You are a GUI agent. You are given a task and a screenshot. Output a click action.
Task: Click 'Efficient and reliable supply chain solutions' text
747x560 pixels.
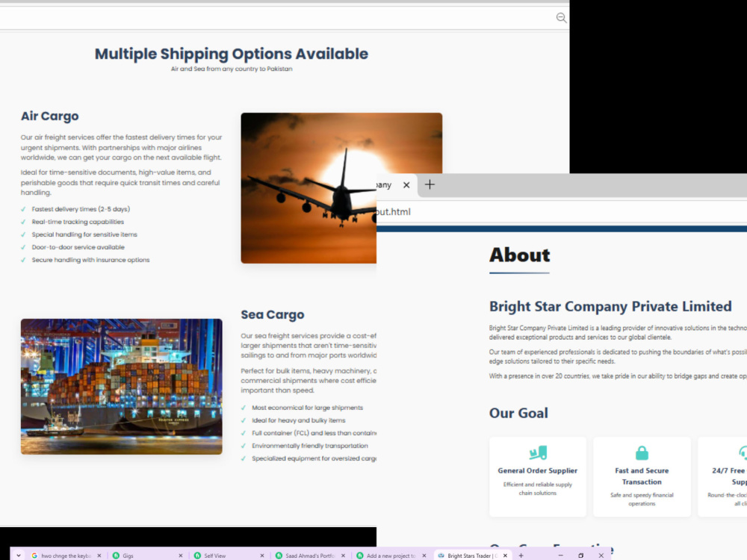[x=538, y=488]
